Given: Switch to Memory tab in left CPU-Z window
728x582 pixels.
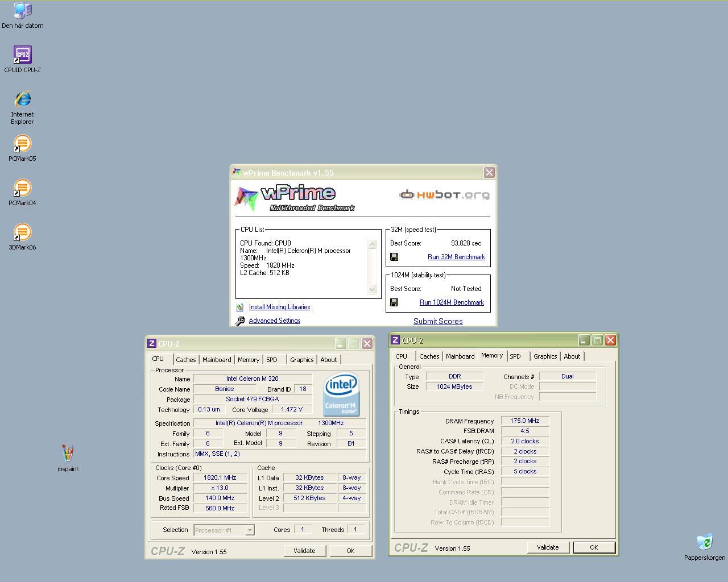Looking at the screenshot, I should click(x=249, y=360).
